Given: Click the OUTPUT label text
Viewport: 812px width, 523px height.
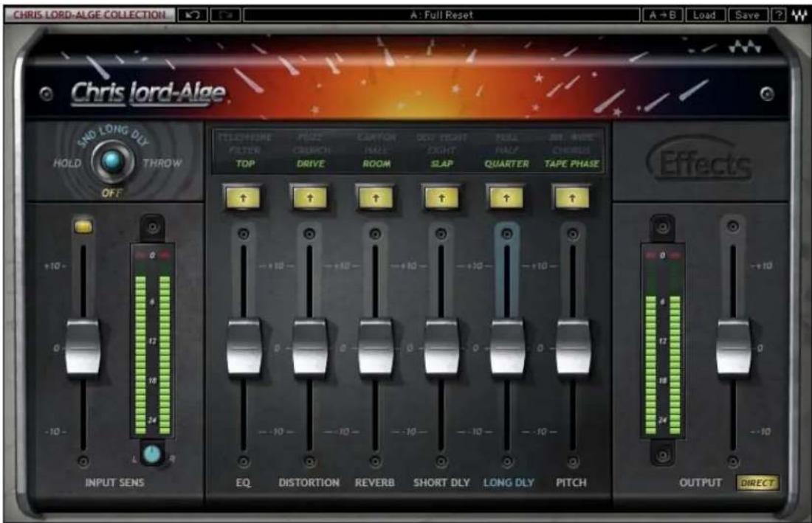Looking at the screenshot, I should [700, 482].
